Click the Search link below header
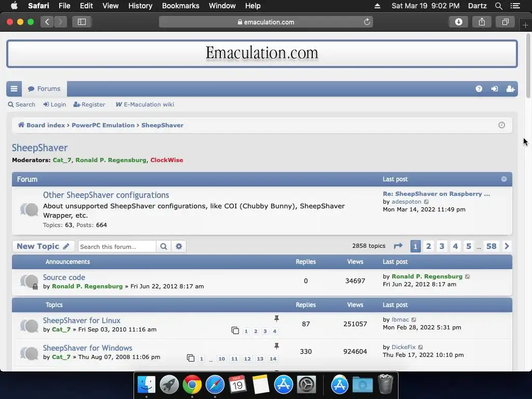532x399 pixels. [22, 104]
